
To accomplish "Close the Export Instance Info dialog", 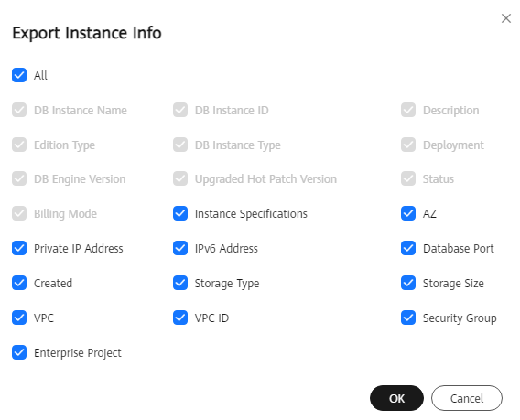I will tap(506, 18).
